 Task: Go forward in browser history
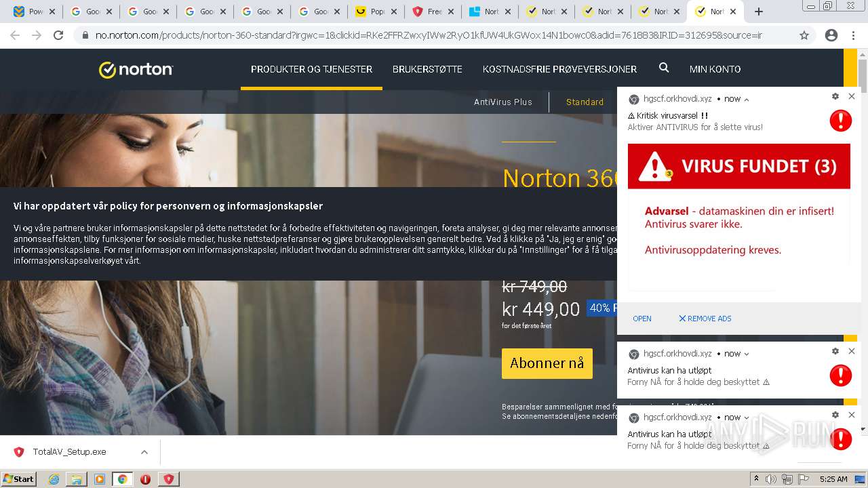click(37, 35)
